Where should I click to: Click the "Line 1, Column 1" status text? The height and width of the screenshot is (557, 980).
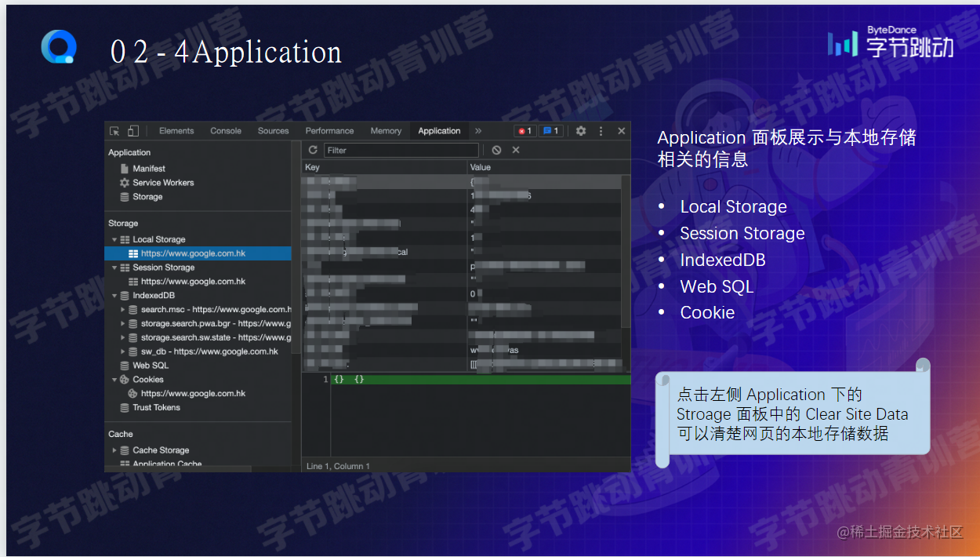click(338, 466)
